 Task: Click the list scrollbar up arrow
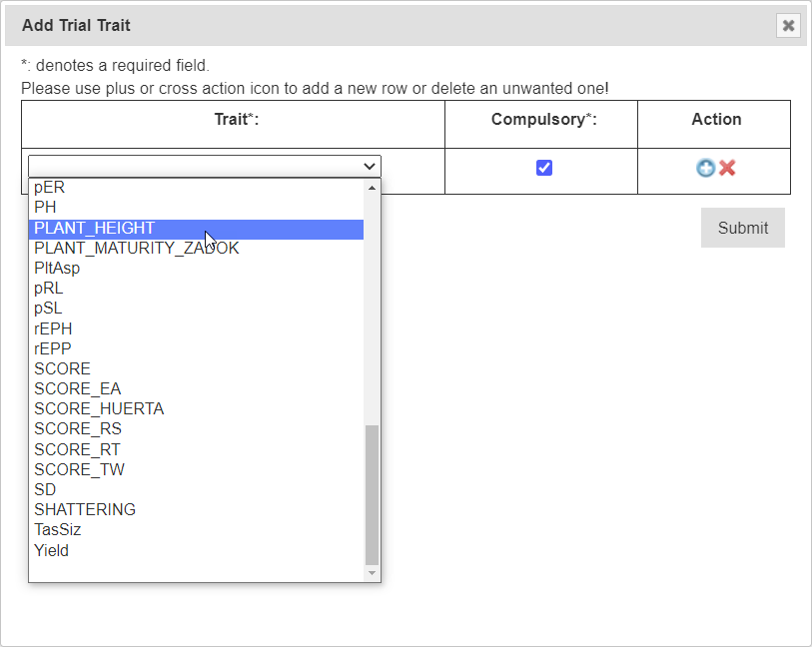(x=373, y=188)
